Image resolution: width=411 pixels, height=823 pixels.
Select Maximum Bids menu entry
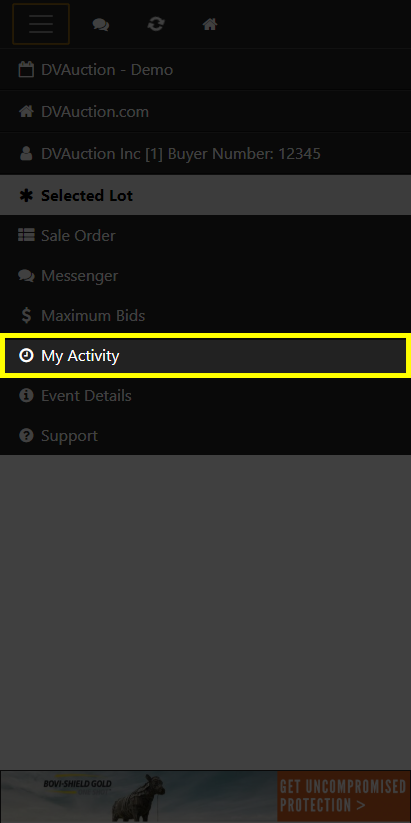tap(205, 315)
